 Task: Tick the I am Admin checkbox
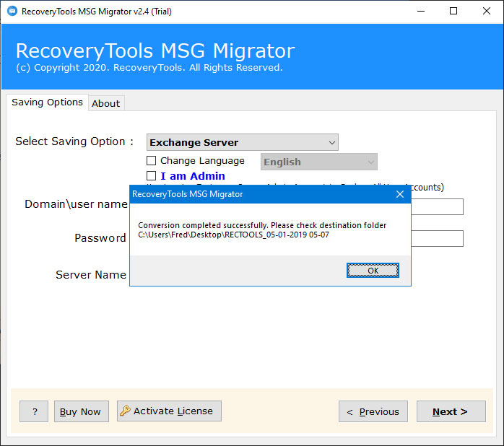point(151,176)
